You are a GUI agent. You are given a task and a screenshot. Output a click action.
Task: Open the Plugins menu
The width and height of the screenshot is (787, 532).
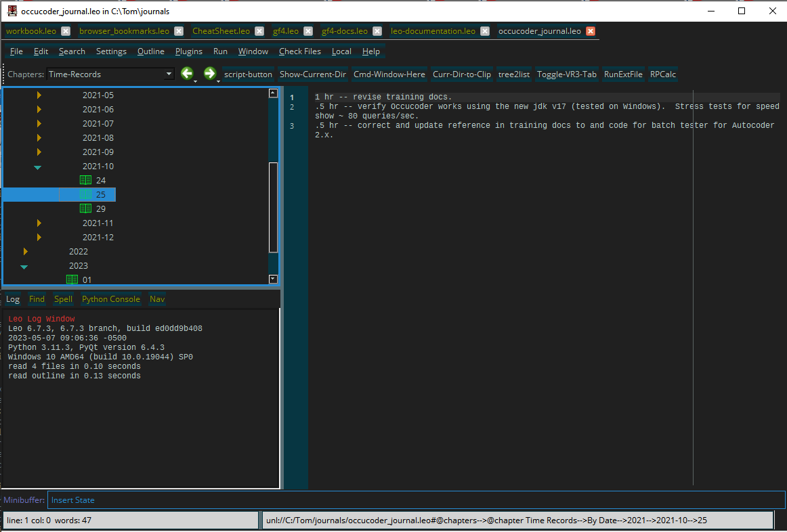pos(188,51)
